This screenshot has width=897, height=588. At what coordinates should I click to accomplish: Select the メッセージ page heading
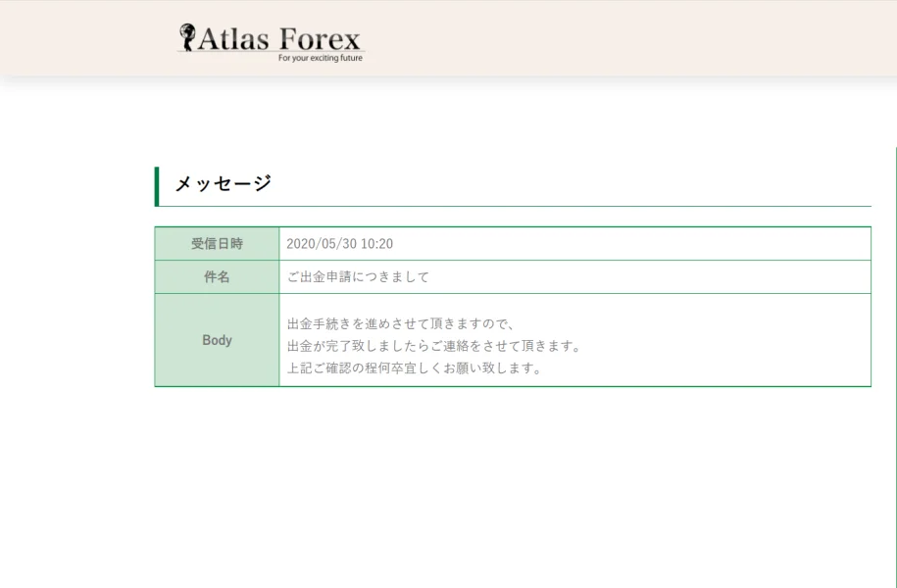(x=223, y=183)
